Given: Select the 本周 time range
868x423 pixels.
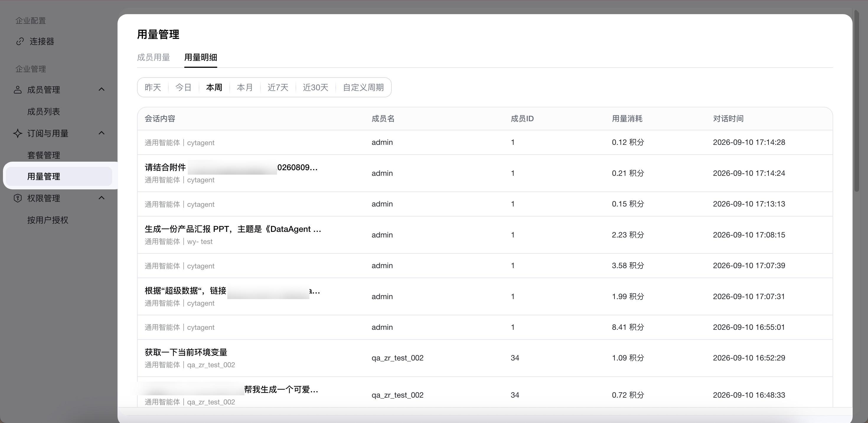Looking at the screenshot, I should pos(214,88).
